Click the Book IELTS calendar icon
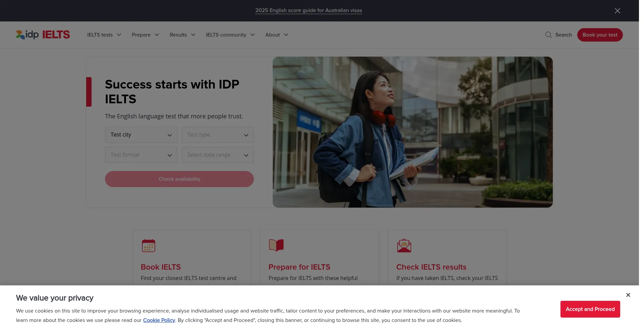The width and height of the screenshot is (644, 333). coord(148,245)
